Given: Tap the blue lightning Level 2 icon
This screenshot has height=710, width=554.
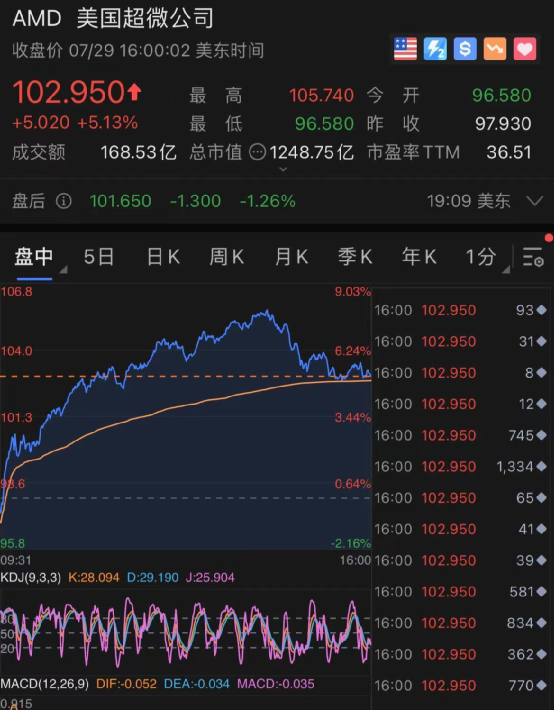Looking at the screenshot, I should click(x=435, y=49).
